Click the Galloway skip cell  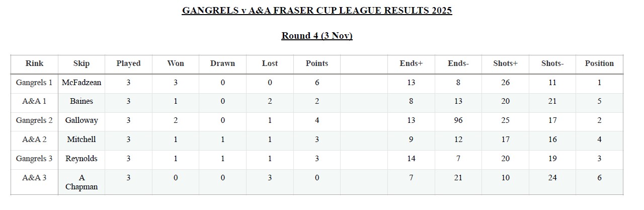[82, 120]
